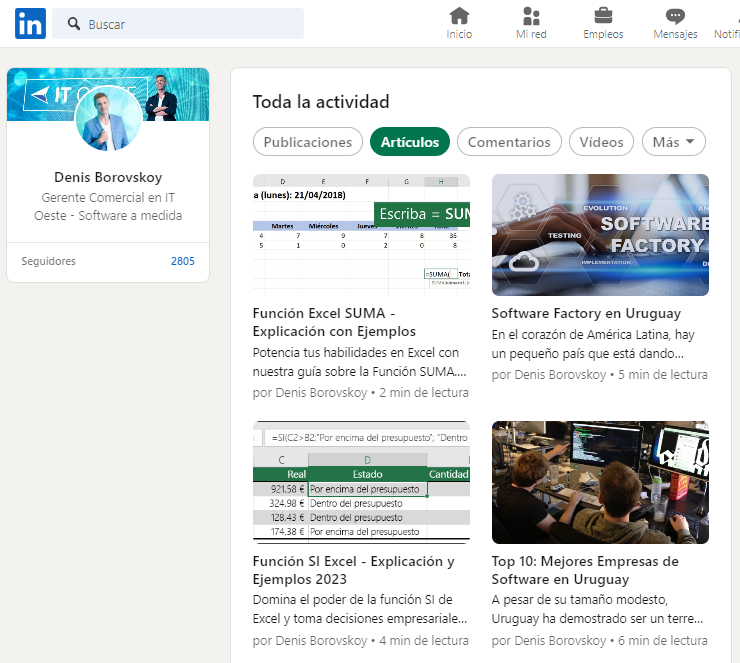Switch to the Publicaciones filter
This screenshot has width=740, height=663.
coord(308,142)
